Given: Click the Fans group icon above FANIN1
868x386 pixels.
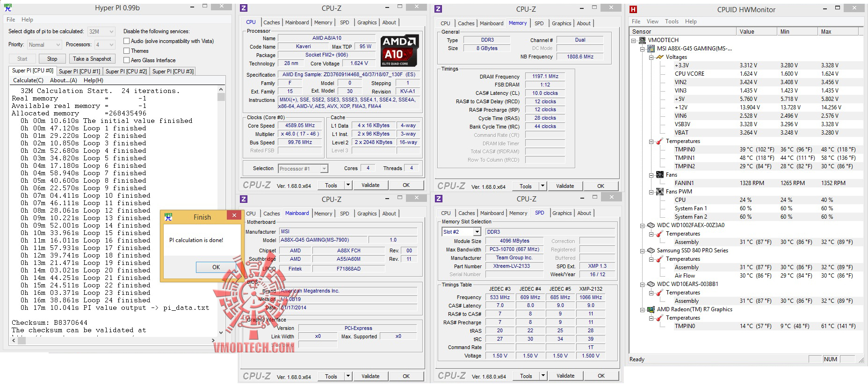Looking at the screenshot, I should coord(659,175).
